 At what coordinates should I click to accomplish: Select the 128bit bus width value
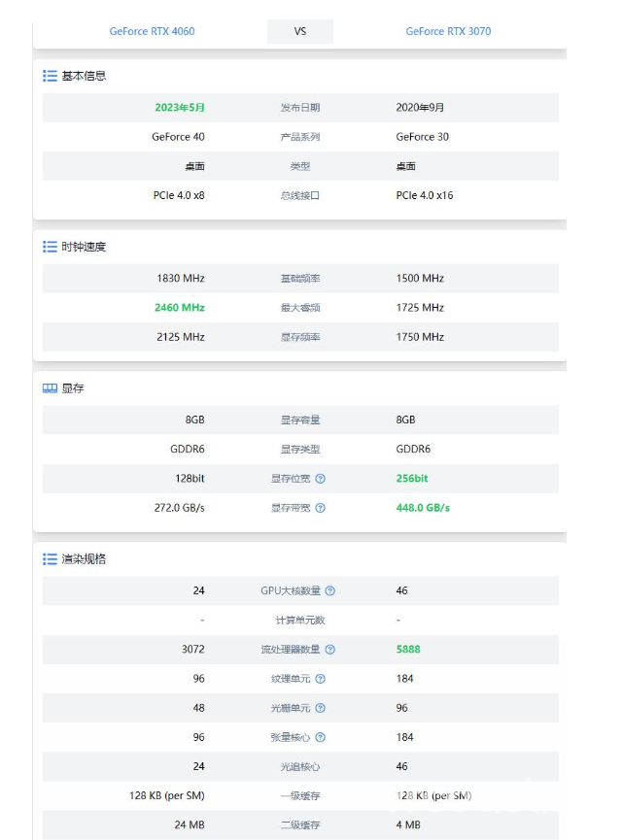[190, 479]
